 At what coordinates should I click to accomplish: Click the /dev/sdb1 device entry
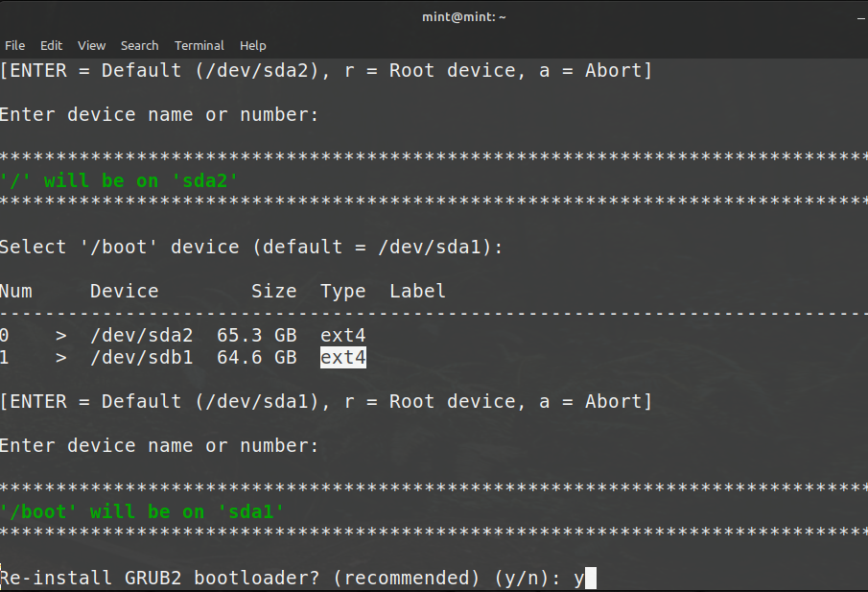[x=142, y=358]
